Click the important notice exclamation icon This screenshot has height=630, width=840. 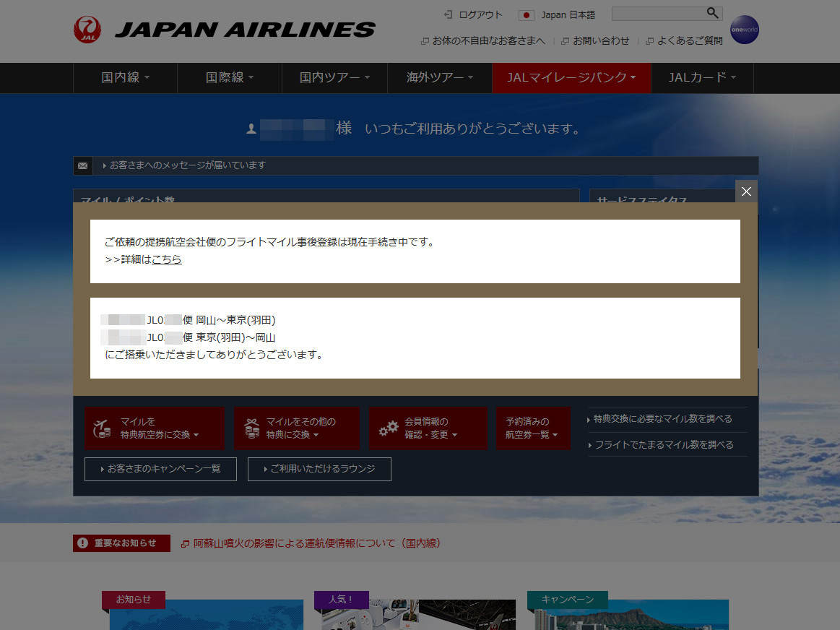[82, 543]
